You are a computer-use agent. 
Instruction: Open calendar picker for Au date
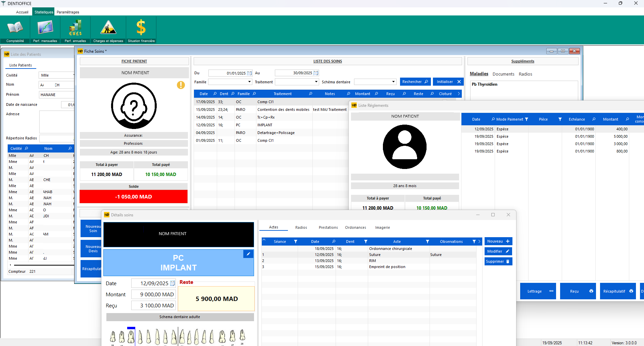[316, 73]
